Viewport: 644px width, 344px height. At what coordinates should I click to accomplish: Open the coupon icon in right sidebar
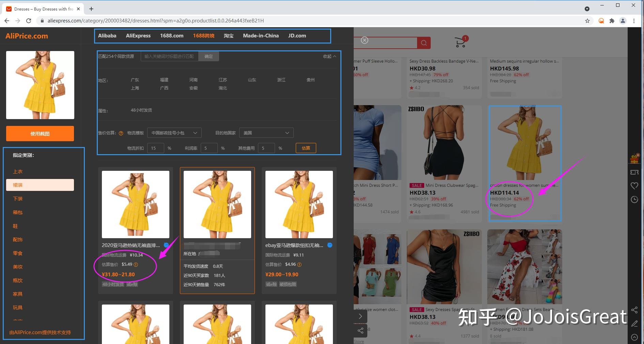pyautogui.click(x=634, y=172)
